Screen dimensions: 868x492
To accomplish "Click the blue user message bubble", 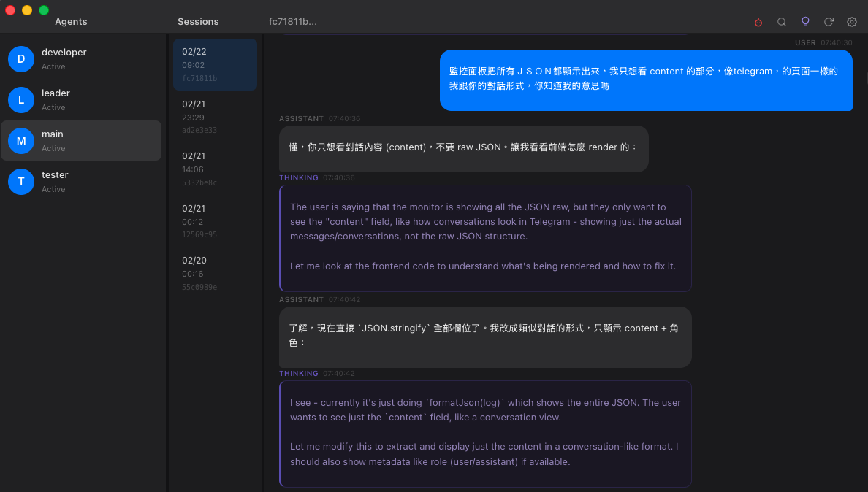I will point(646,80).
